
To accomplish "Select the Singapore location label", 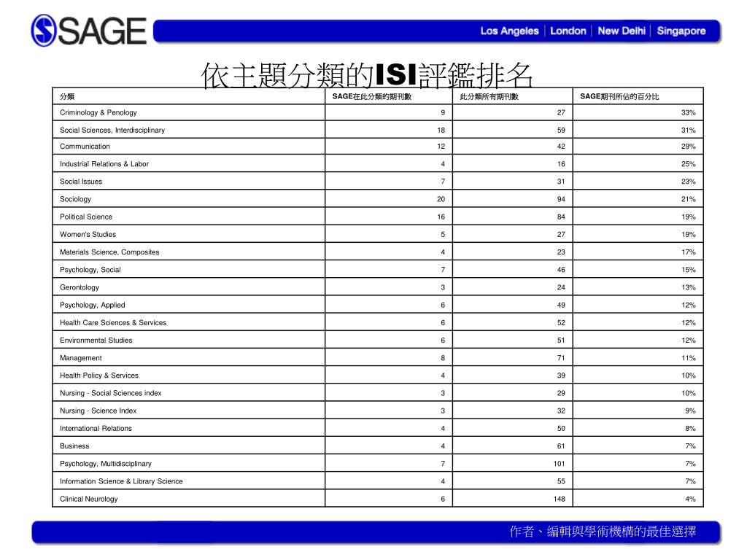I will (x=681, y=31).
